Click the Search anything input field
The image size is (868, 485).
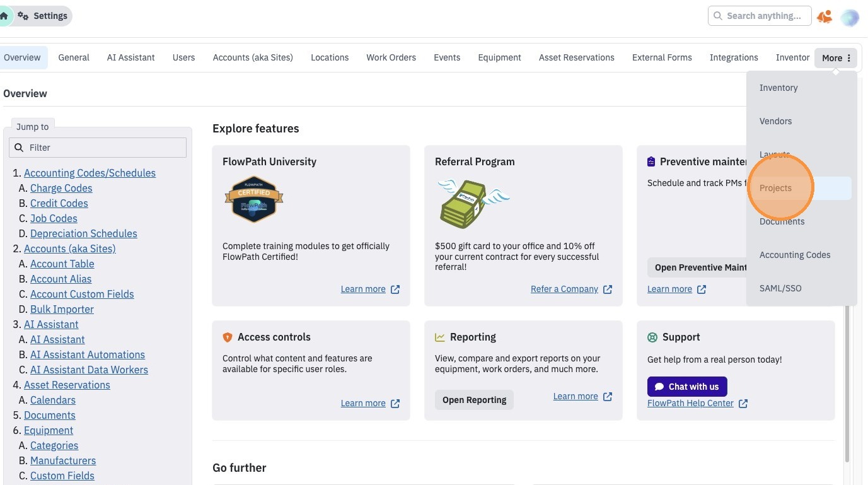point(760,16)
